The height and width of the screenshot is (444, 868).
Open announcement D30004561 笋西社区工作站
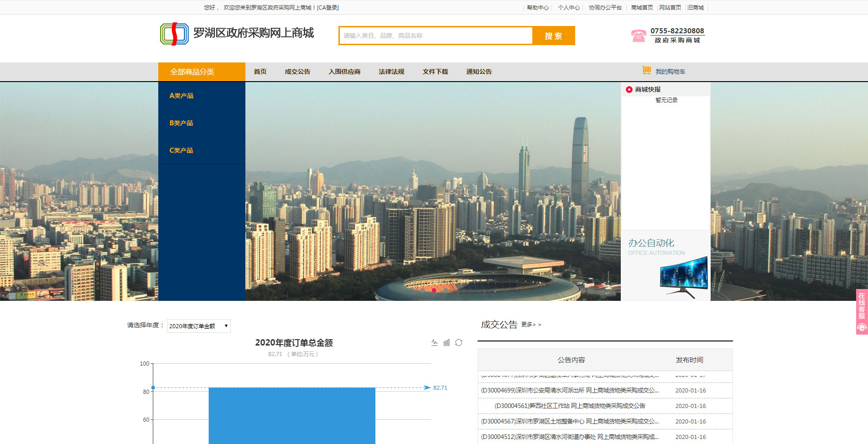point(570,406)
